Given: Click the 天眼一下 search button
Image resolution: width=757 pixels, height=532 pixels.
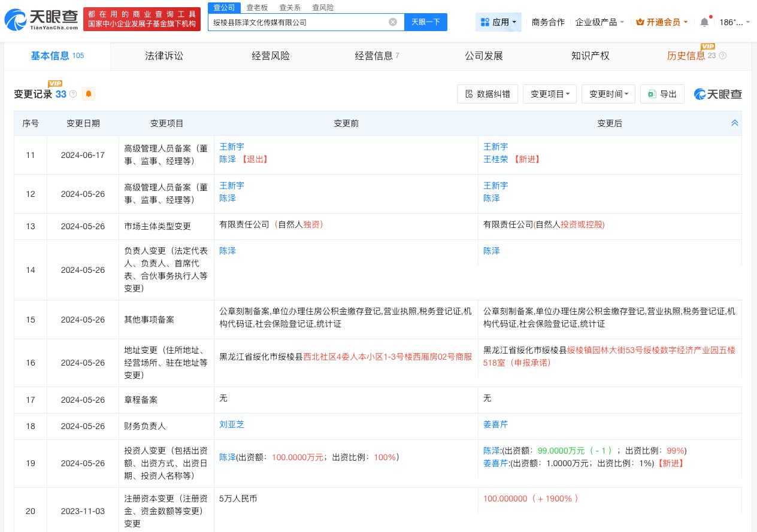Looking at the screenshot, I should point(426,22).
